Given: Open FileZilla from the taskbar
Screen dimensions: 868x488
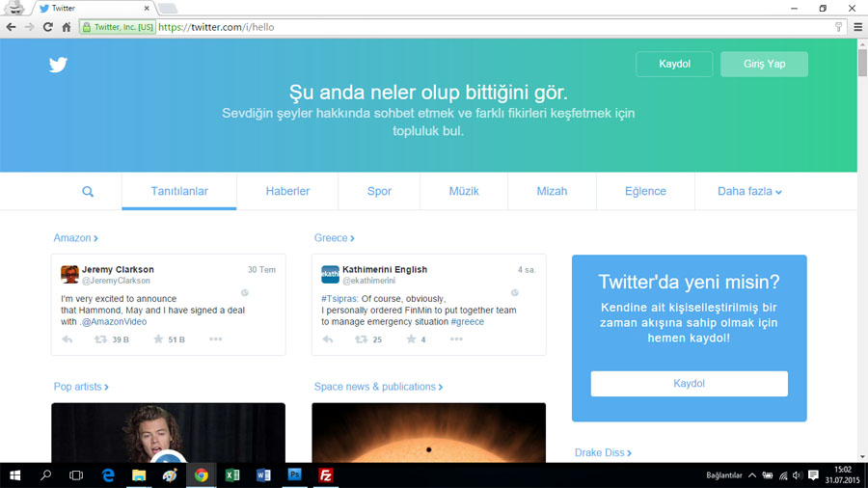Looking at the screenshot, I should (326, 475).
